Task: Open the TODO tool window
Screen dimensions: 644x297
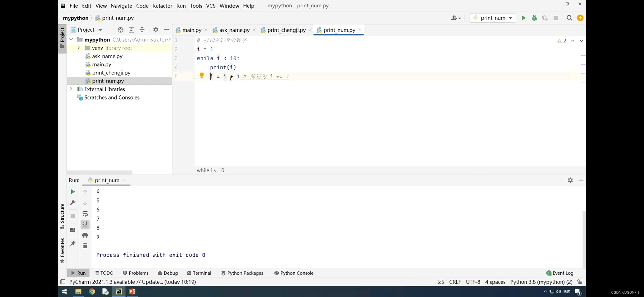Action: (104, 273)
